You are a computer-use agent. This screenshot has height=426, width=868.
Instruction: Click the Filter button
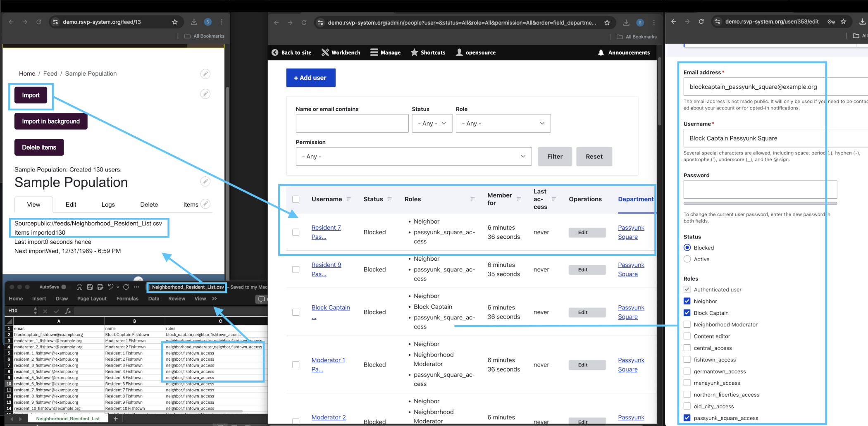pyautogui.click(x=555, y=156)
